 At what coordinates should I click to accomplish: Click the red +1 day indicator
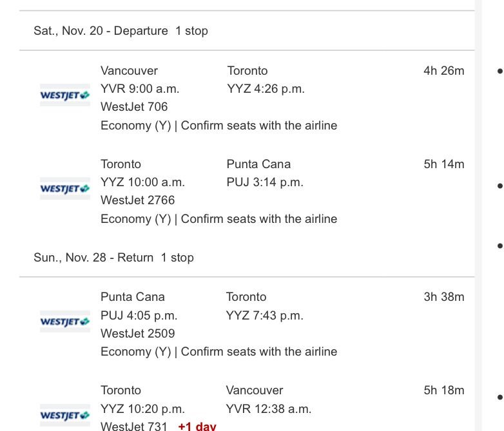click(x=197, y=426)
